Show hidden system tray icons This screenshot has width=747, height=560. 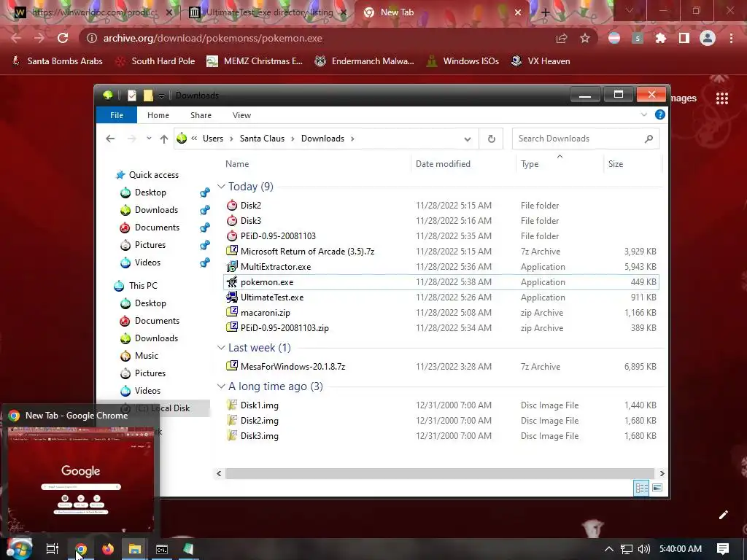(609, 549)
